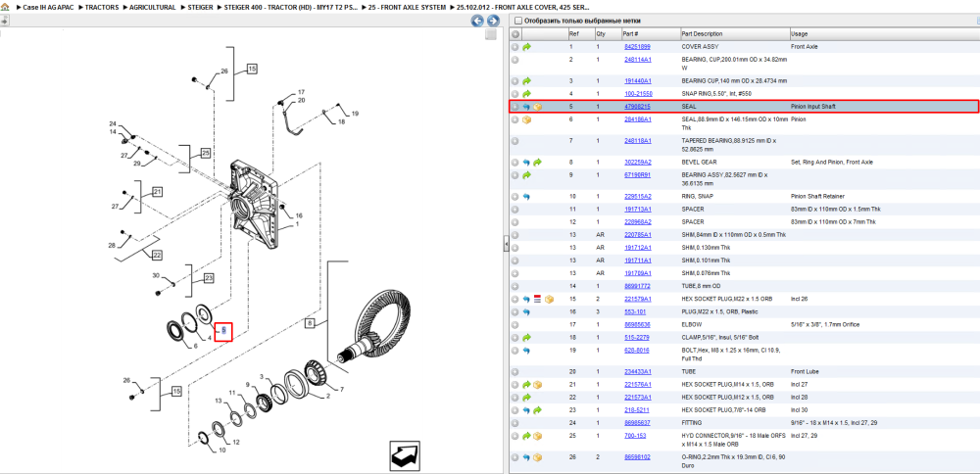980x474 pixels.
Task: Click green arrow icon for SNAP RING 100-21550
Action: [527, 94]
